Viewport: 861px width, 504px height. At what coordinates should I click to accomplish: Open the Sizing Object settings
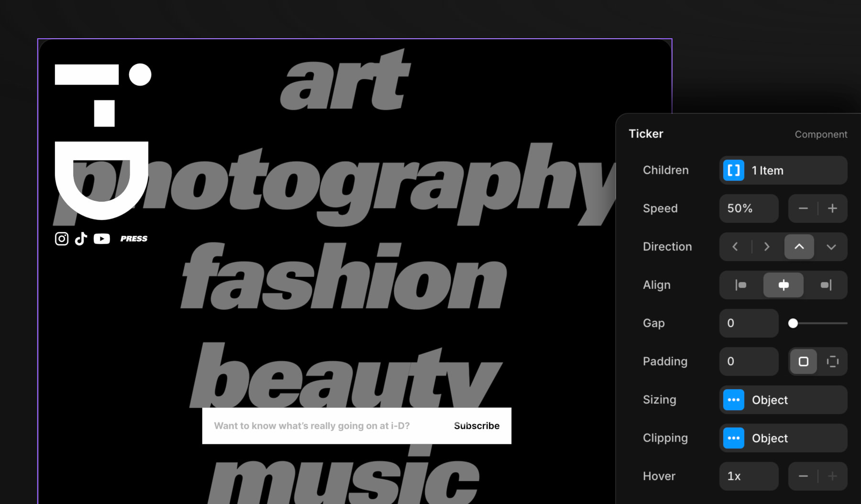click(783, 400)
